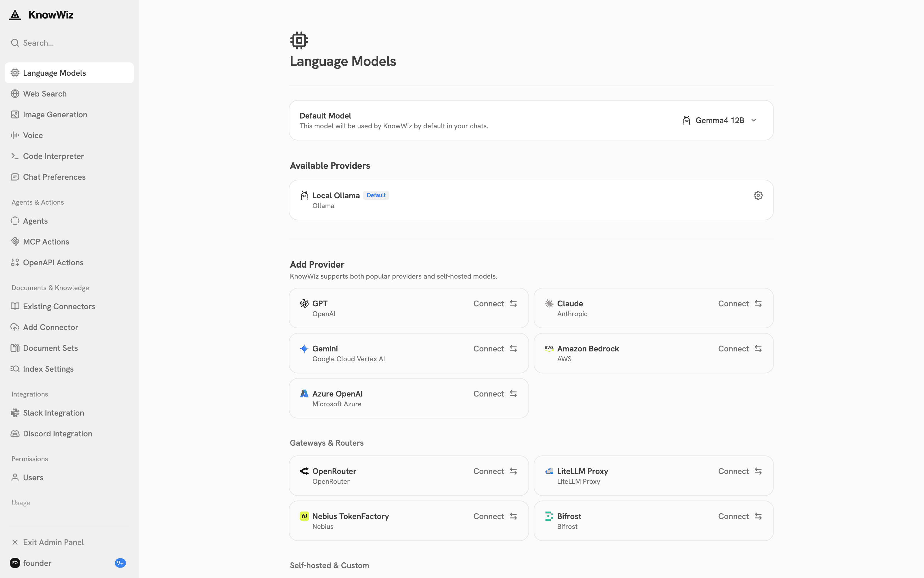Image resolution: width=924 pixels, height=578 pixels.
Task: Click the Image Generation icon
Action: point(15,115)
